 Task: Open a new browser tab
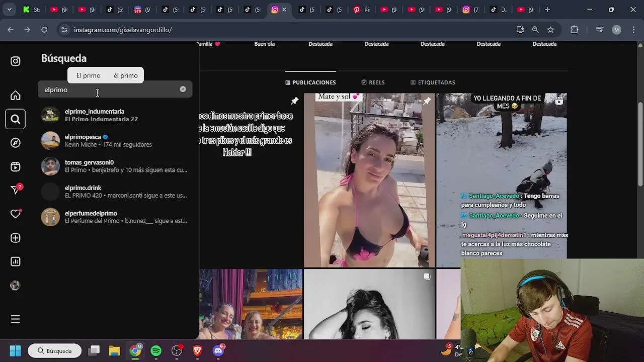click(x=547, y=10)
